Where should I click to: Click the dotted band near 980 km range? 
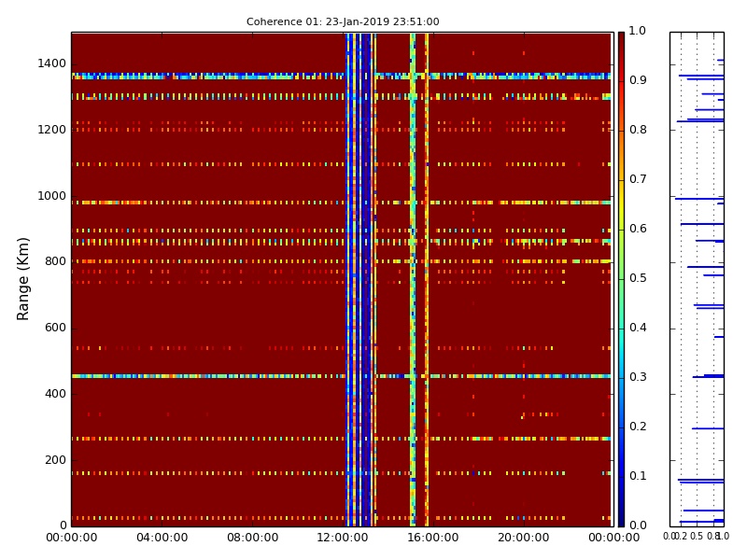click(x=341, y=203)
